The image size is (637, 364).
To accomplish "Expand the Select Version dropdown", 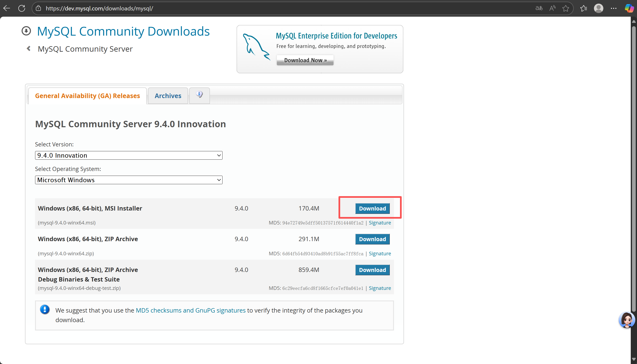I will coord(129,155).
